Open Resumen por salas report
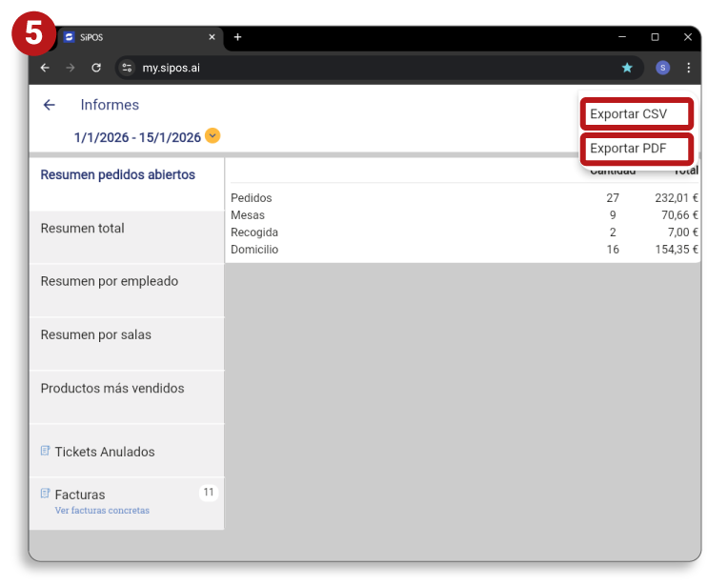 click(x=96, y=335)
